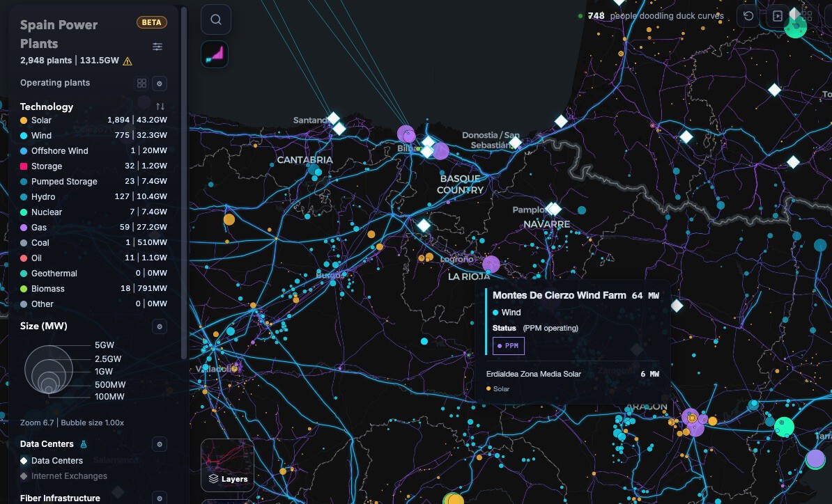Screen dimensions: 832x504
Task: Open the Data Centers section settings gear
Action: click(159, 444)
